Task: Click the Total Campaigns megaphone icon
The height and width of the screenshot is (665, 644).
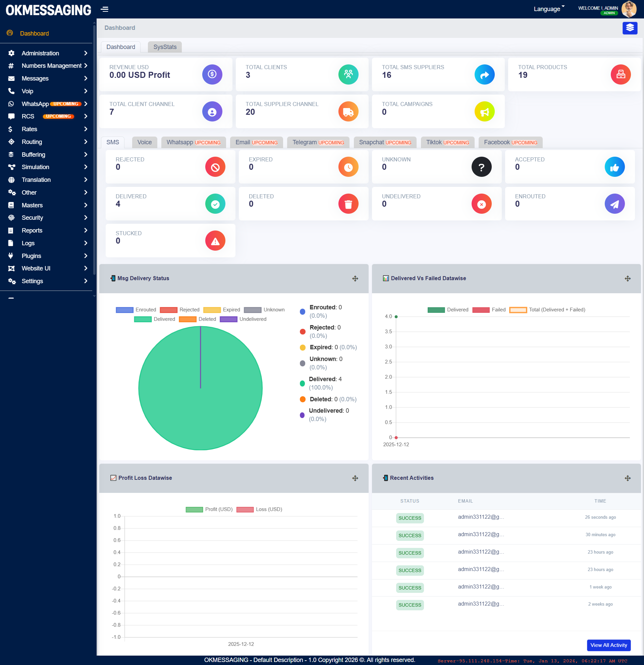Action: click(x=484, y=111)
